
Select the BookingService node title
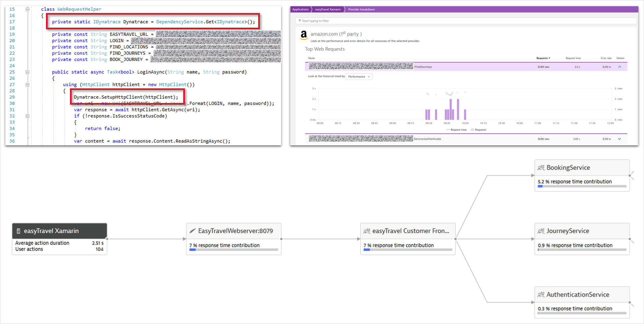click(x=568, y=168)
